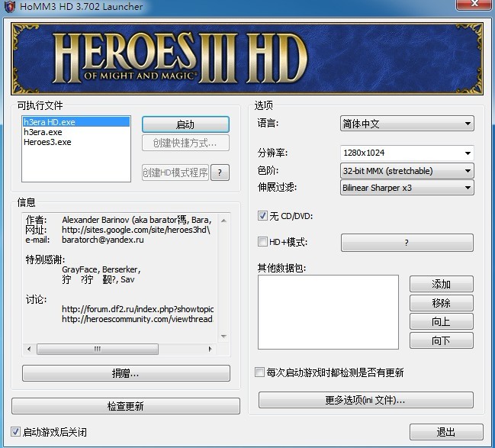Click the HoMM3 launcher title bar icon

tap(9, 7)
